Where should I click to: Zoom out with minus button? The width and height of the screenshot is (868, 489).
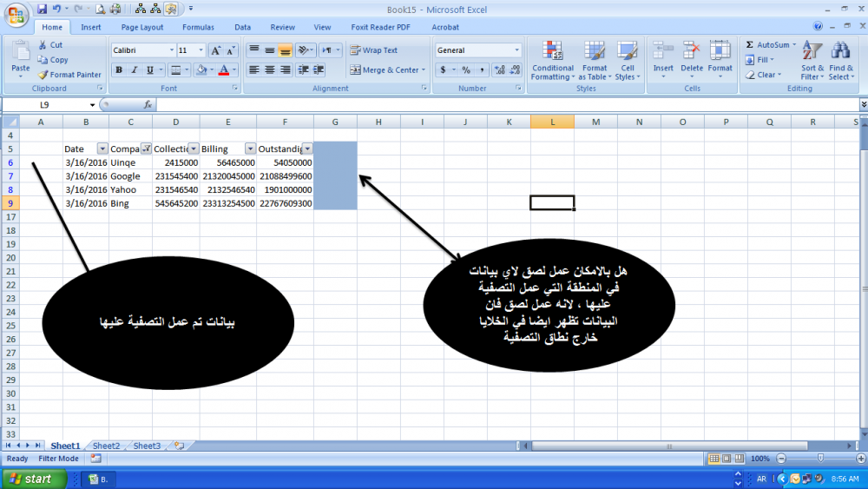pos(781,459)
